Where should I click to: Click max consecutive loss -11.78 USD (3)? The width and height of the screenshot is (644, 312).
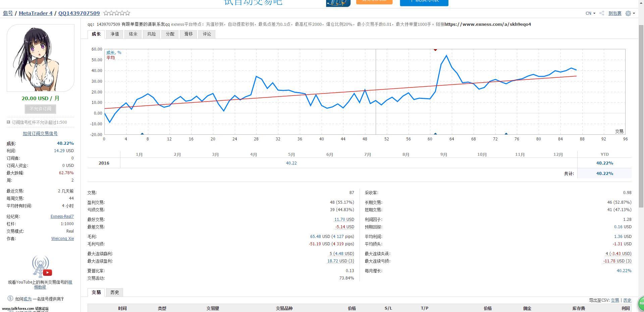pos(617,261)
